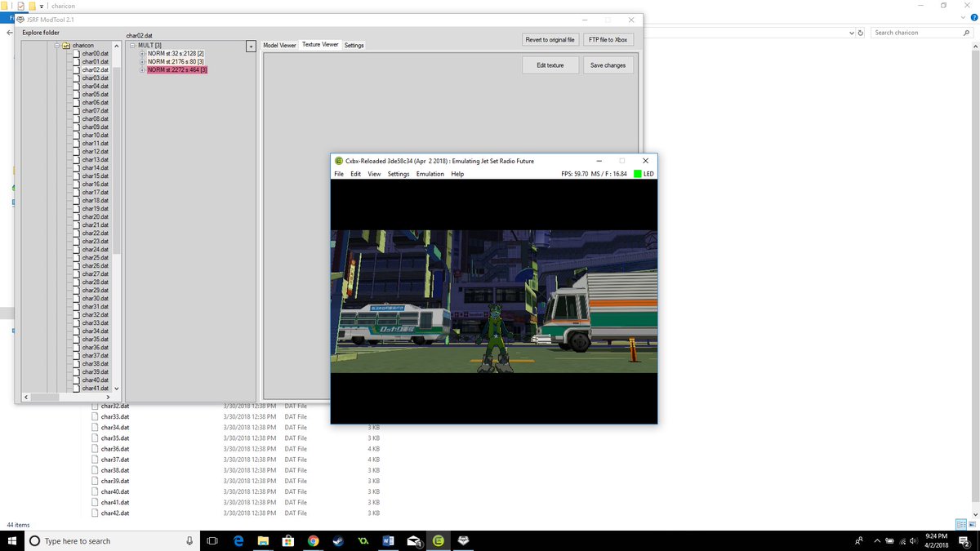This screenshot has width=980, height=551.
Task: Open Microsoft Word from the taskbar
Action: click(388, 540)
